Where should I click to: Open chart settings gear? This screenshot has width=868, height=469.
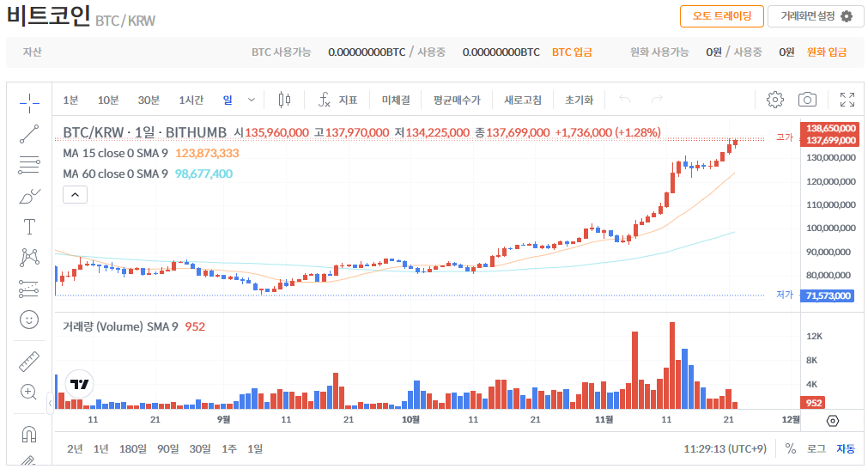775,100
